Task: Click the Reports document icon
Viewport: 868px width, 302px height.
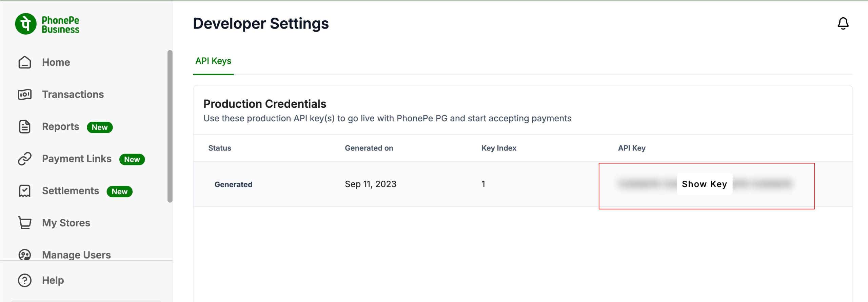Action: tap(25, 127)
